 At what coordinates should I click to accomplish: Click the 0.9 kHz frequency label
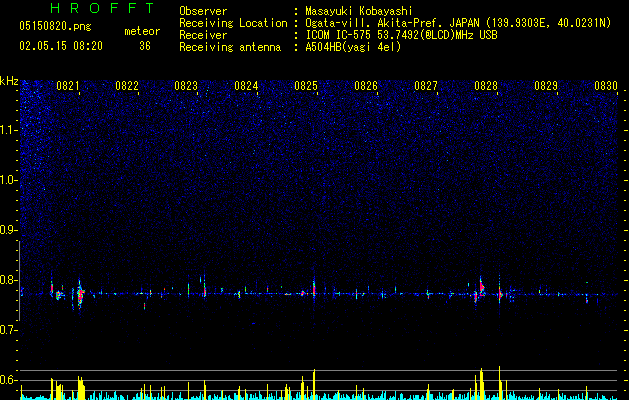tap(8, 230)
